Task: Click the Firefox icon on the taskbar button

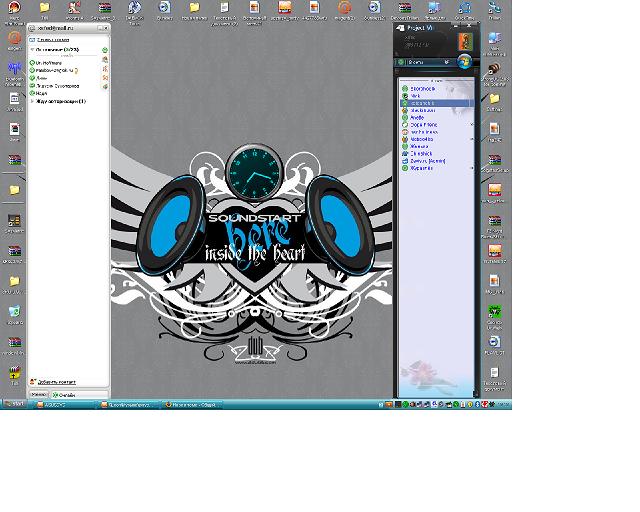Action: point(167,405)
